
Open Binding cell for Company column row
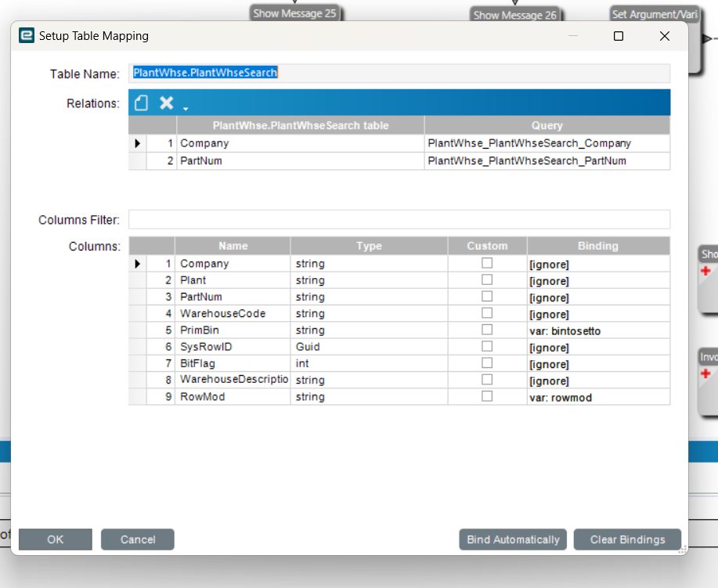pyautogui.click(x=598, y=264)
